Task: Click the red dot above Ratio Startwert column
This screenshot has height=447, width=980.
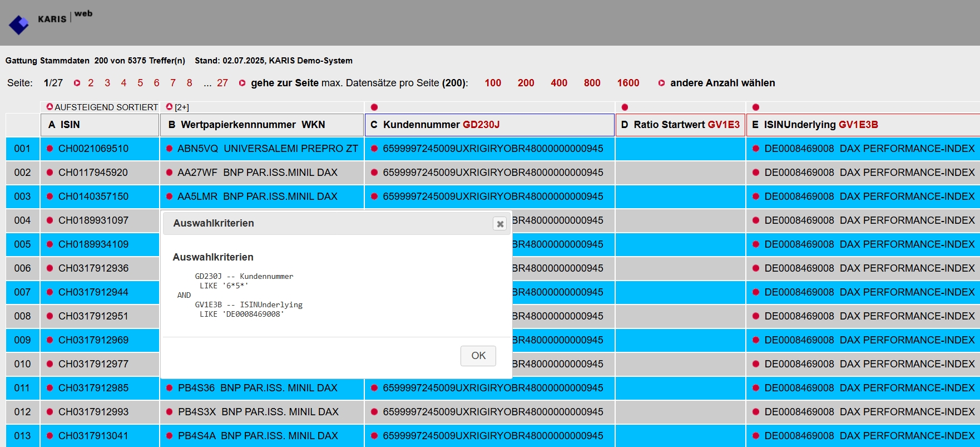Action: (x=625, y=107)
